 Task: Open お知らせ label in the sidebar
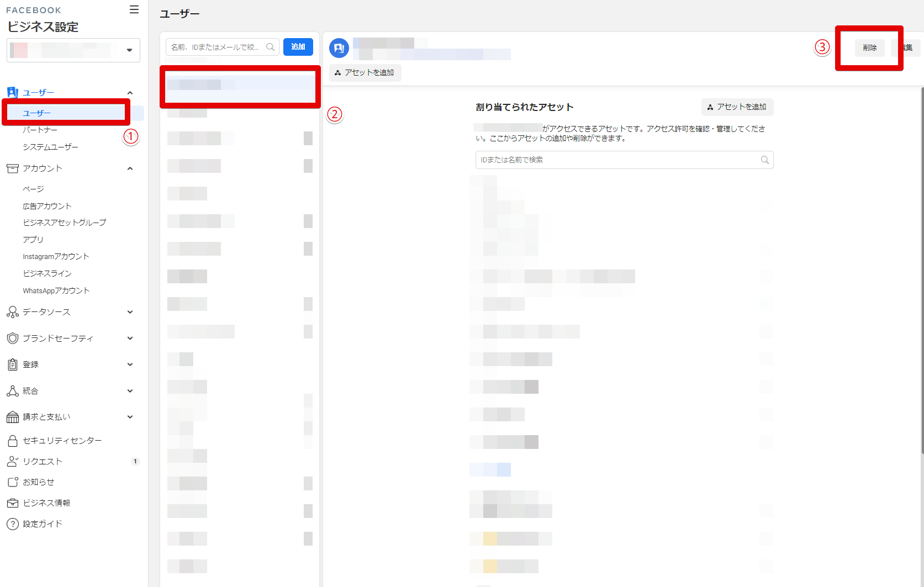coord(39,482)
